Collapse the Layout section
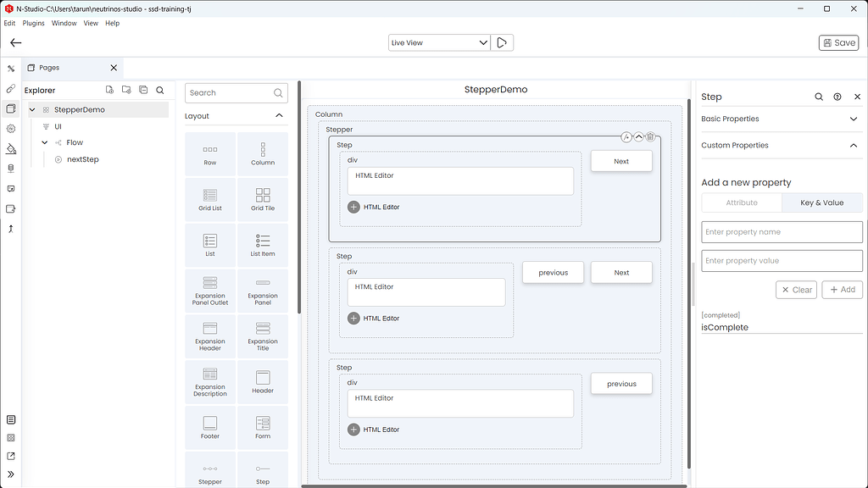 (x=279, y=115)
